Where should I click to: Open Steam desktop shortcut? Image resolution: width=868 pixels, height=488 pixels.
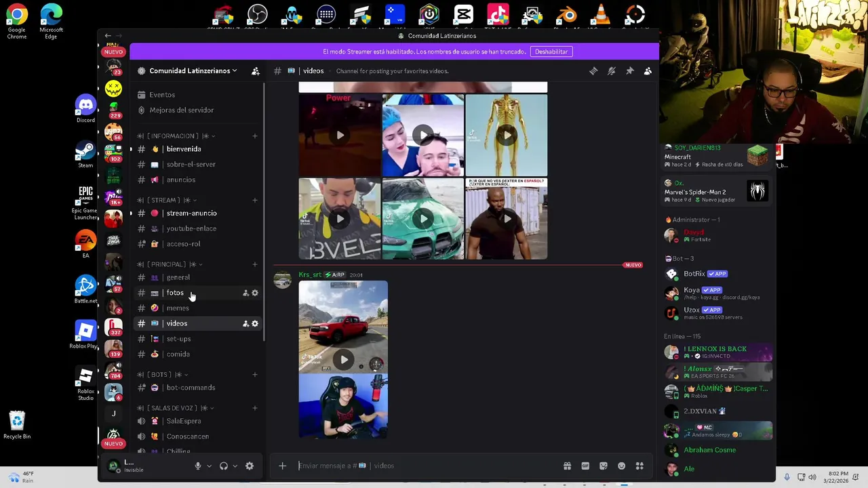pyautogui.click(x=85, y=155)
